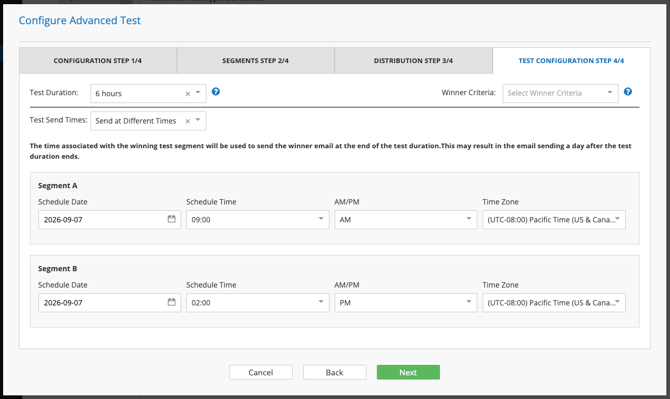
Task: Open the Select Winner Criteria dropdown
Action: point(560,93)
